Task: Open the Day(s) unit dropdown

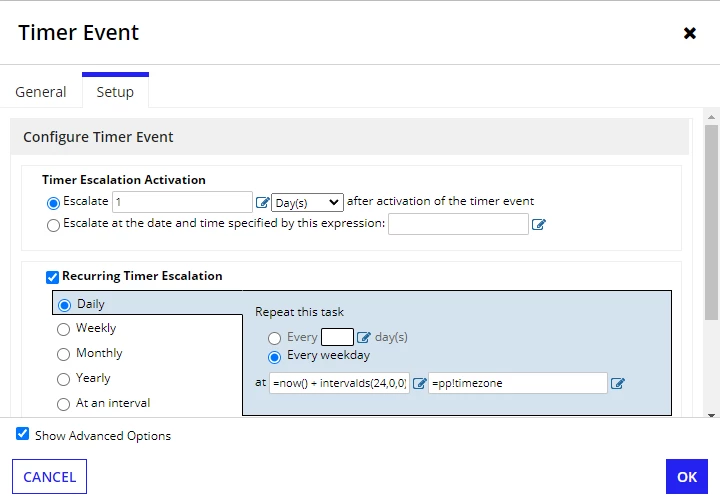Action: [307, 203]
